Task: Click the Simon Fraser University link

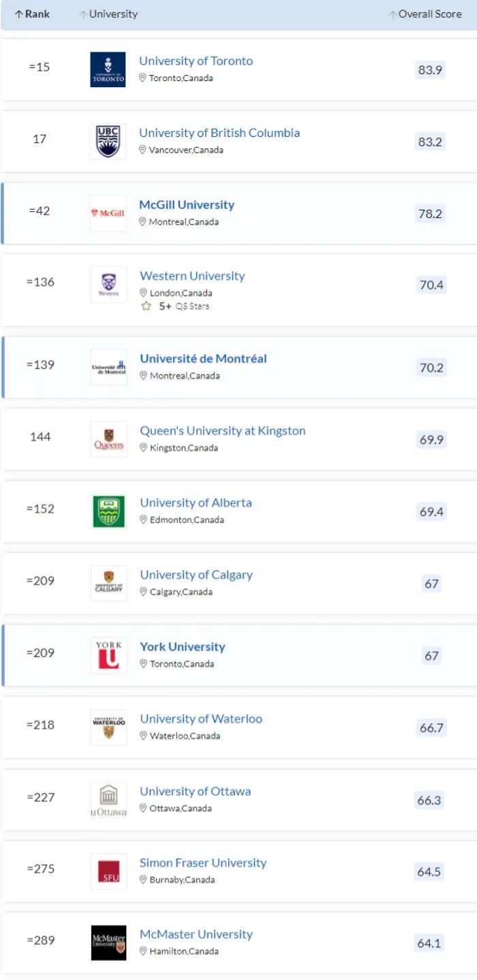Action: pos(203,863)
